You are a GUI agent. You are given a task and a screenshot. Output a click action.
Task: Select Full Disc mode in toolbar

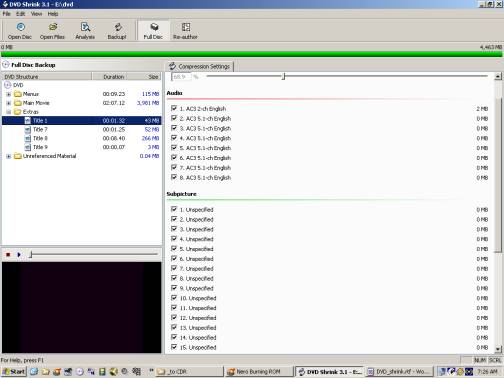tap(153, 31)
